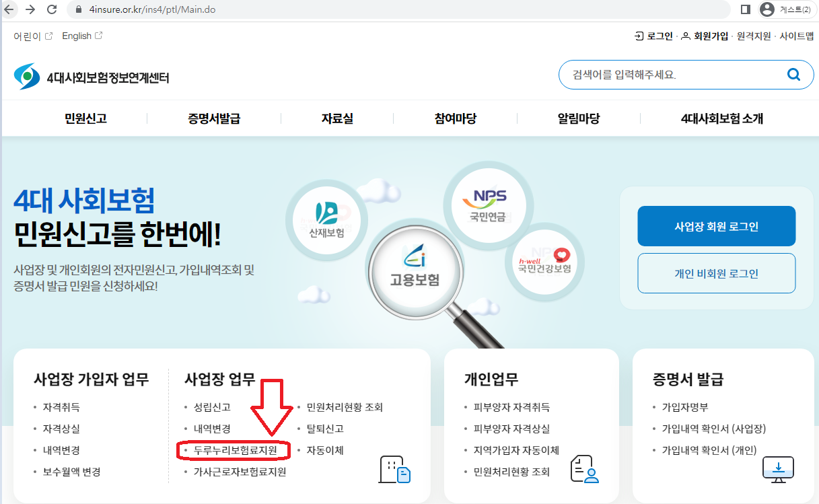
Task: Open the 알림마당 menu
Action: coord(579,119)
